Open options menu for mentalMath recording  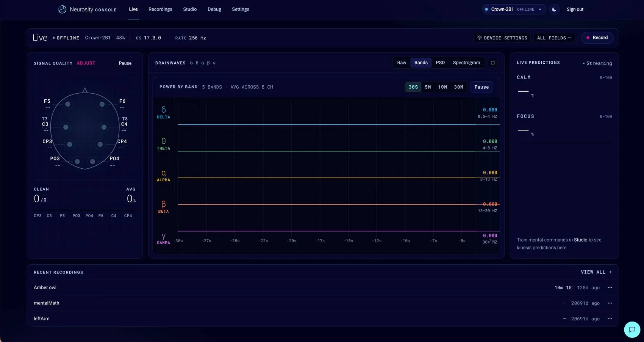pos(610,303)
